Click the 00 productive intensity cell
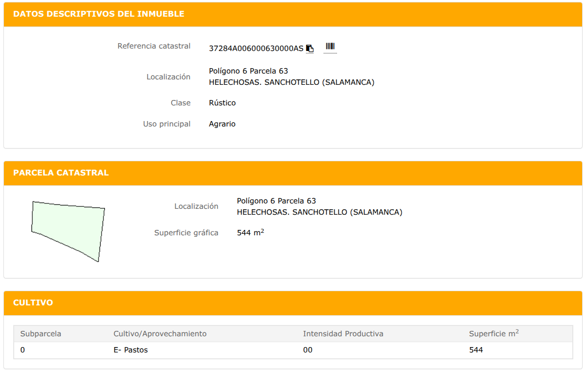The image size is (588, 375). click(308, 350)
